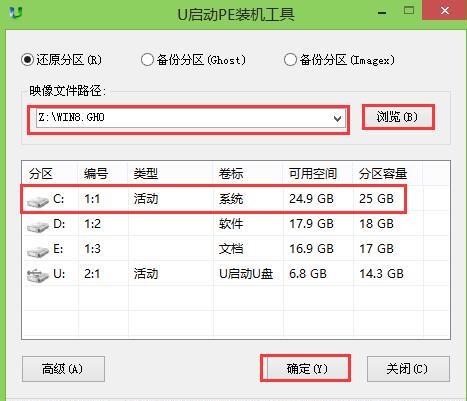Click the U: USB drive icon

[x=37, y=276]
